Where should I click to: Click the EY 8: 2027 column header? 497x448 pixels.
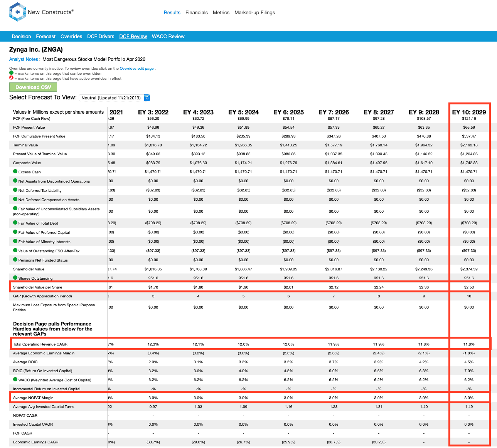(379, 112)
